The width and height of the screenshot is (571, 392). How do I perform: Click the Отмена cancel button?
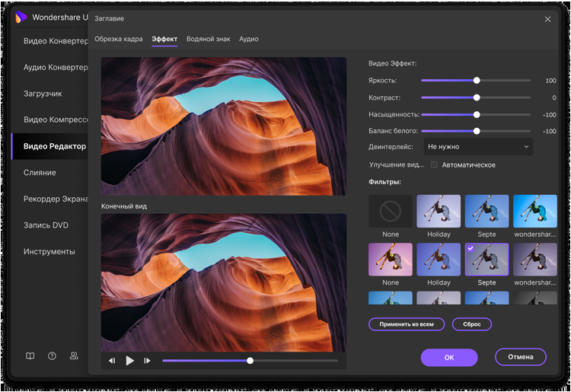click(521, 357)
